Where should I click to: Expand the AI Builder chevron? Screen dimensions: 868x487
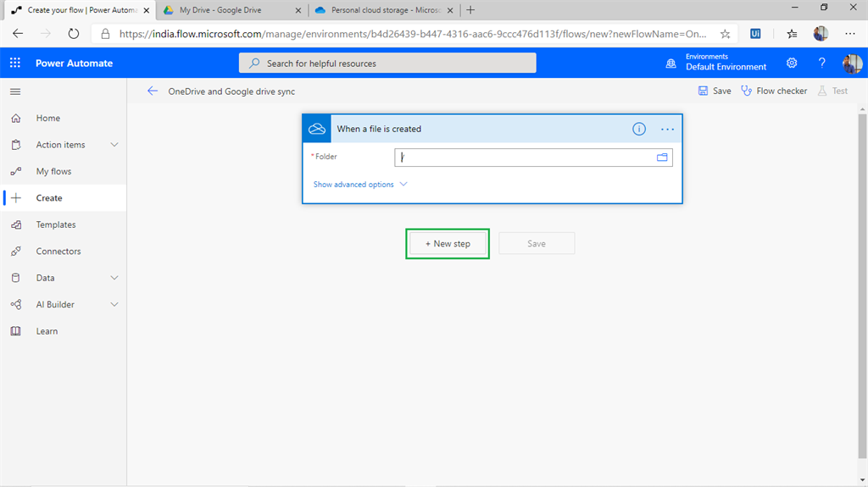click(114, 304)
